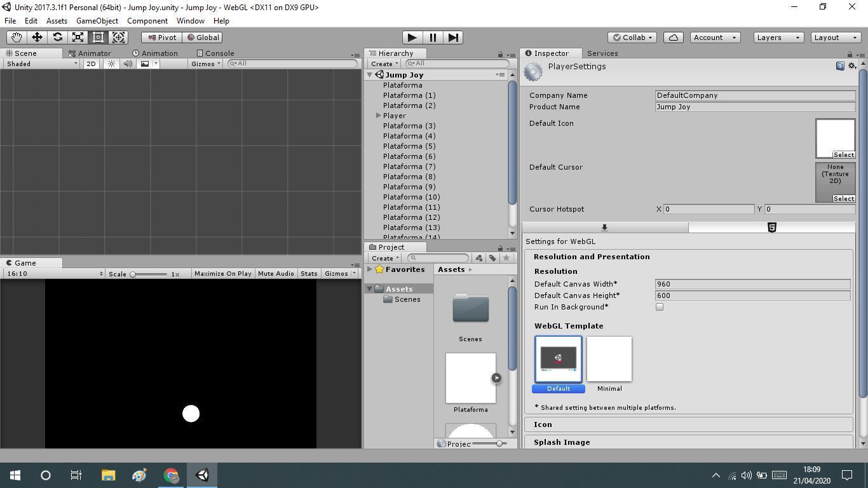Screen dimensions: 868x488
Task: Select a Default Icon texture
Action: [843, 155]
